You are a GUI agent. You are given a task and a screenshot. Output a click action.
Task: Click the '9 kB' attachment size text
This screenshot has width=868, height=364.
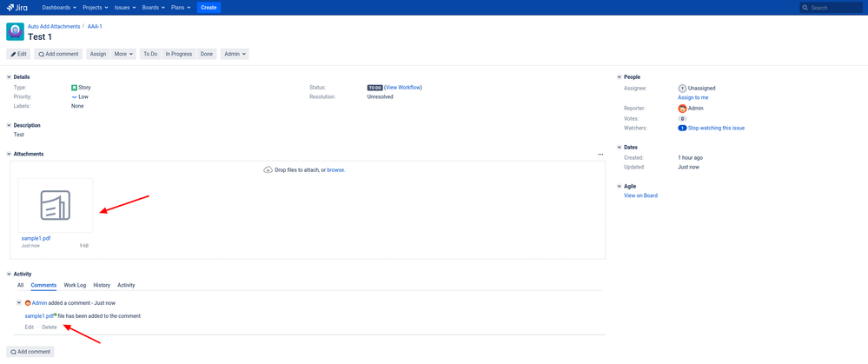(x=84, y=246)
